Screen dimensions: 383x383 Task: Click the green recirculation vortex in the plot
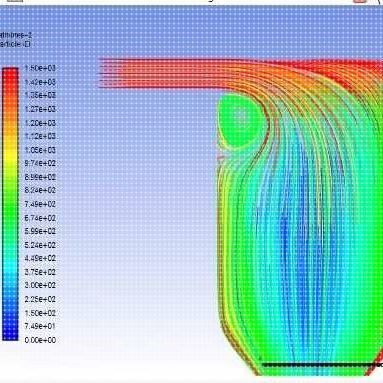pyautogui.click(x=241, y=121)
